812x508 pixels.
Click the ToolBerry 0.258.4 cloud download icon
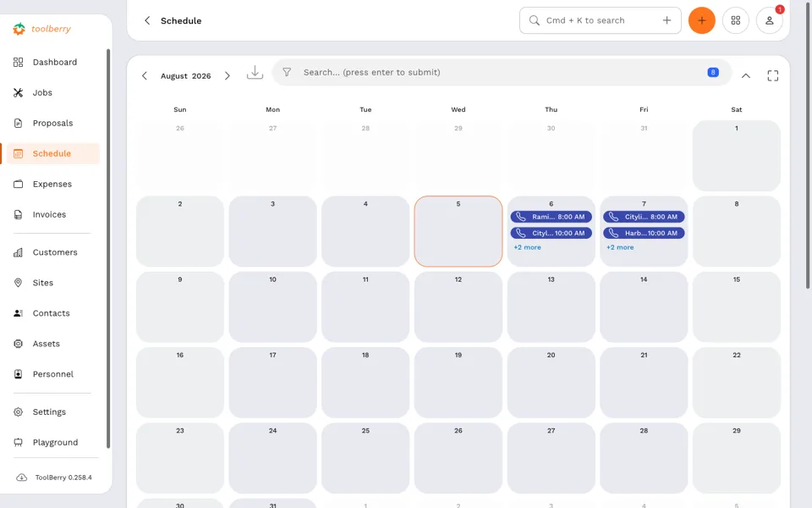click(22, 478)
